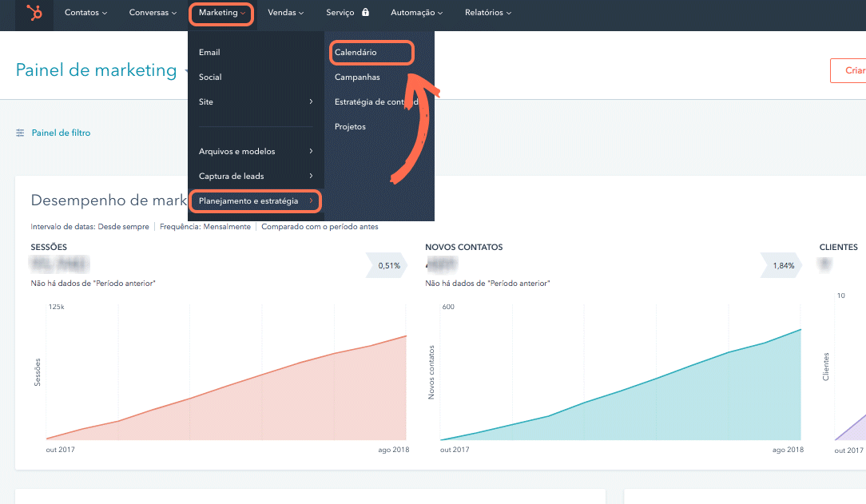Select Email from the Marketing menu
866x504 pixels.
point(209,52)
